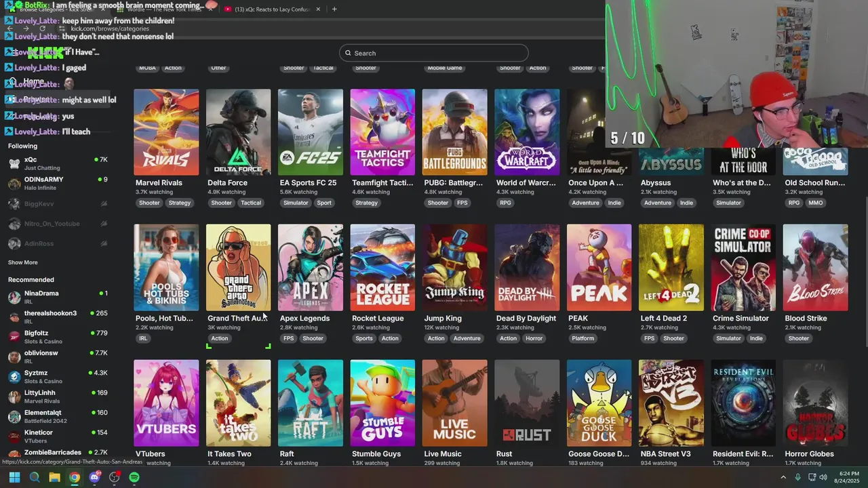This screenshot has height=488, width=868.
Task: Open Rust category thumbnail
Action: [527, 403]
